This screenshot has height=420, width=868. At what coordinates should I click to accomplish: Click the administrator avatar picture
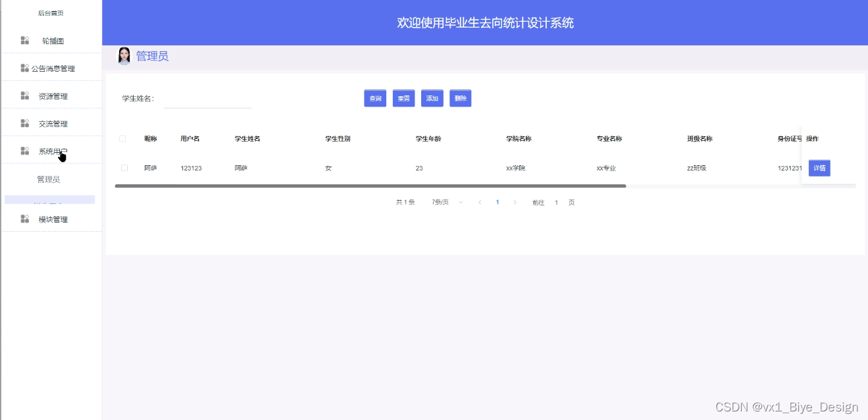124,56
